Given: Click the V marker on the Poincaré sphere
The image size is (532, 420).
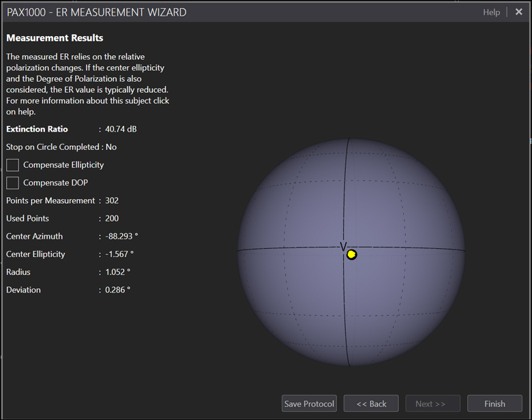Looking at the screenshot, I should coord(343,246).
